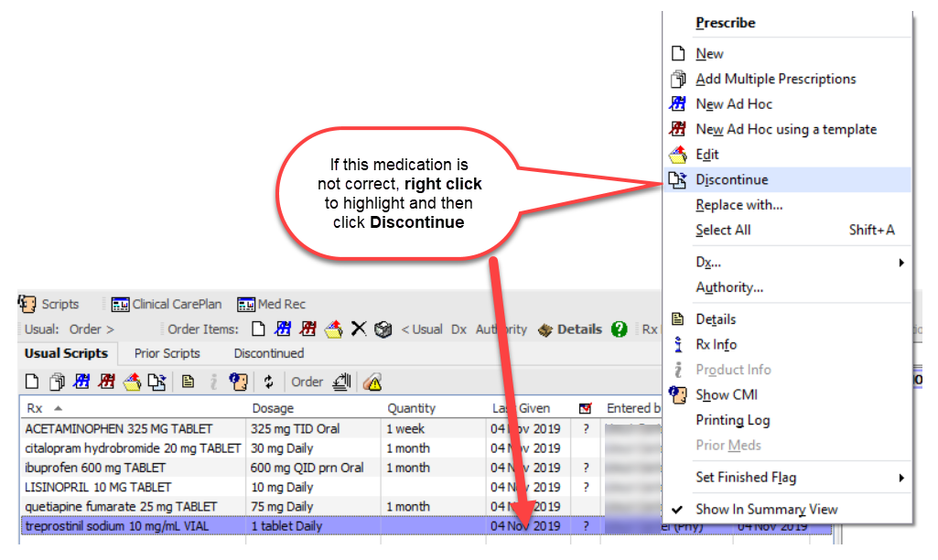Click the box package icon in Order Items

383,329
